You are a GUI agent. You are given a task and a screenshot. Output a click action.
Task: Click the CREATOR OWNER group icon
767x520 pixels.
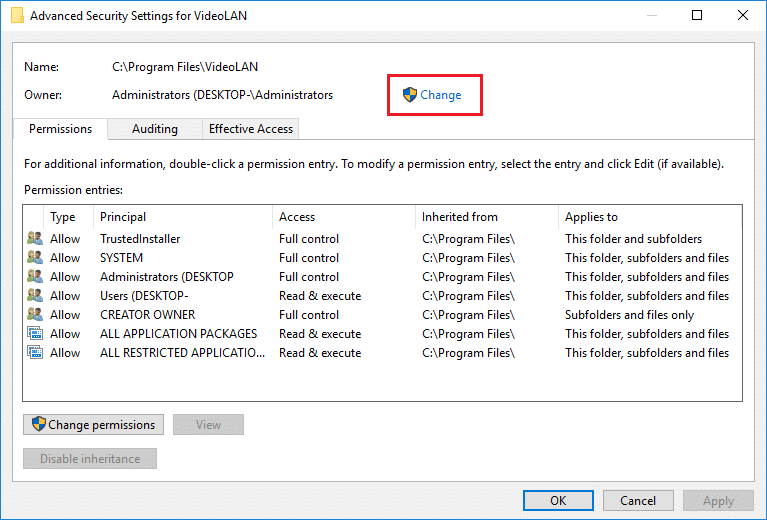[x=35, y=315]
